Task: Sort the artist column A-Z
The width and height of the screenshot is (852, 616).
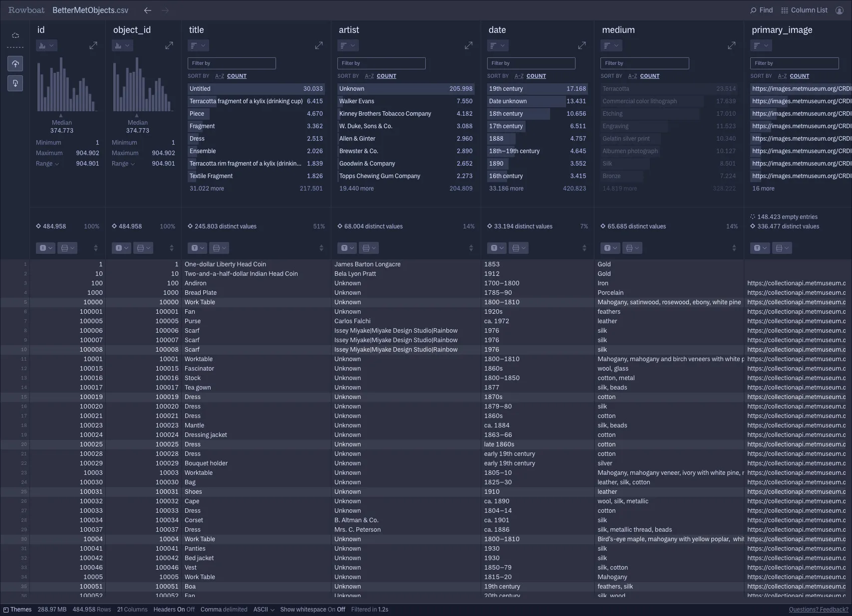Action: click(369, 76)
